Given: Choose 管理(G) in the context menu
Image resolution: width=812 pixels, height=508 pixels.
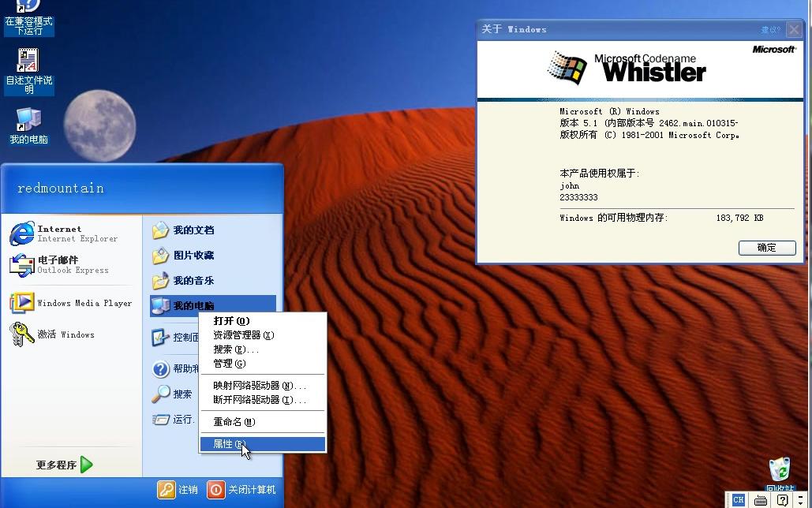Looking at the screenshot, I should tap(262, 364).
